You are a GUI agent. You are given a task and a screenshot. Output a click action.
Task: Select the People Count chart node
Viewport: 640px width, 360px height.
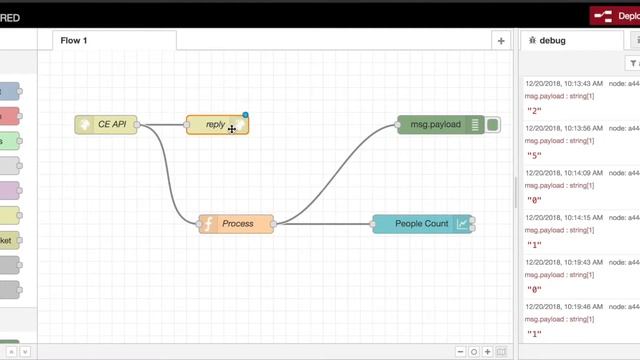[422, 224]
